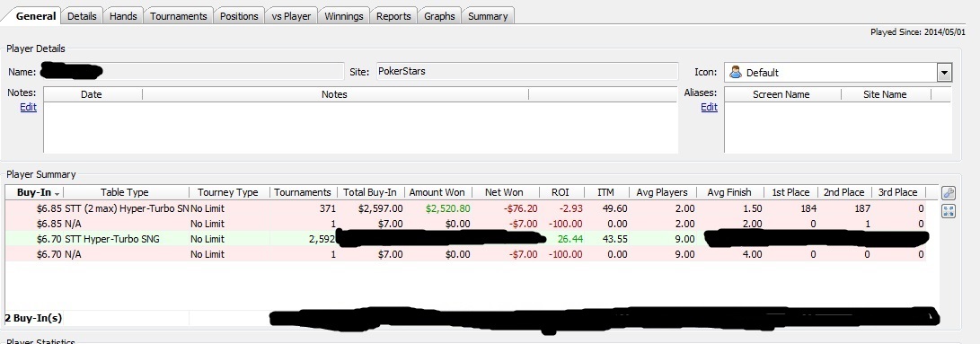This screenshot has height=344, width=980.
Task: Click the -2.93 ROI value
Action: [571, 208]
